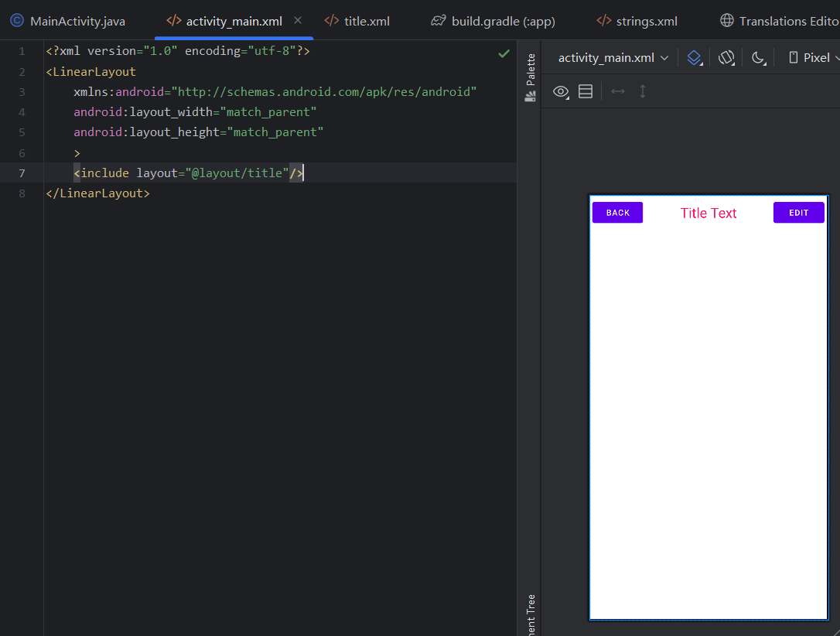Toggle the night mode moon icon

(x=758, y=58)
